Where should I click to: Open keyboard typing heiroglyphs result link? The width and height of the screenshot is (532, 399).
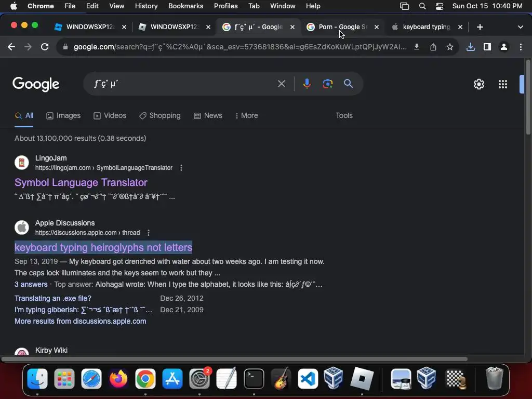pyautogui.click(x=103, y=247)
